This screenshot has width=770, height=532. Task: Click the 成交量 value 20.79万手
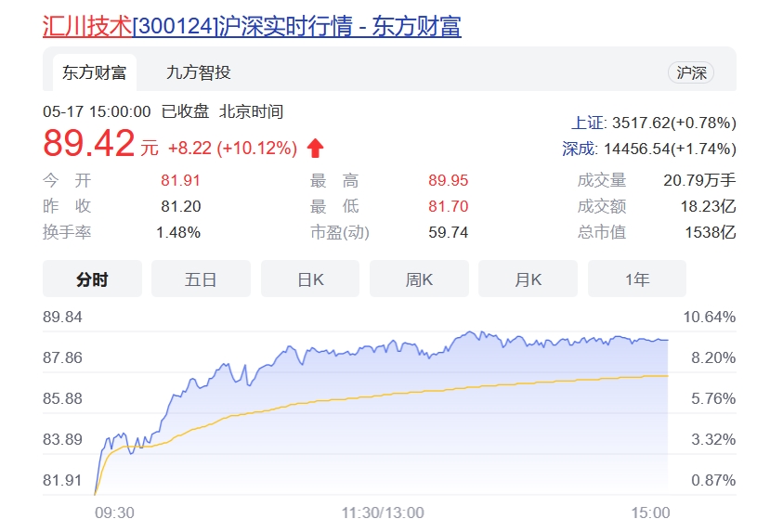[x=699, y=180]
